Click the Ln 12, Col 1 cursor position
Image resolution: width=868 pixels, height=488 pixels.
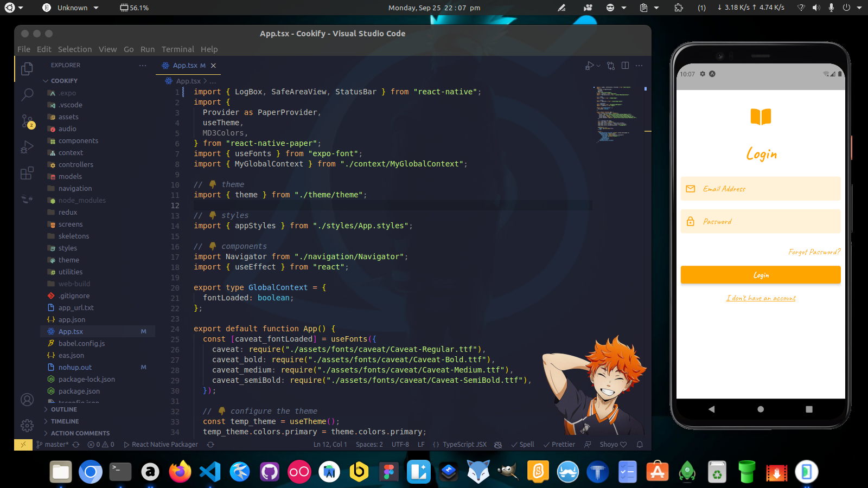click(330, 445)
